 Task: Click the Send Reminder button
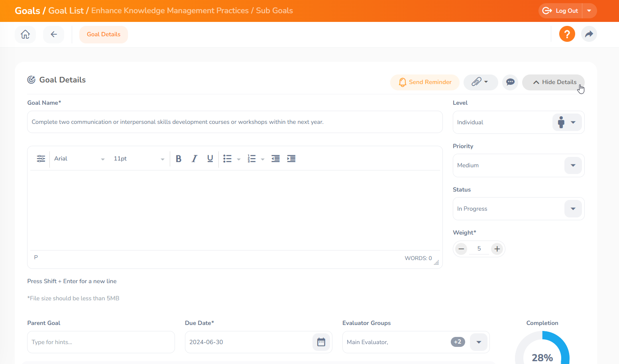point(424,82)
